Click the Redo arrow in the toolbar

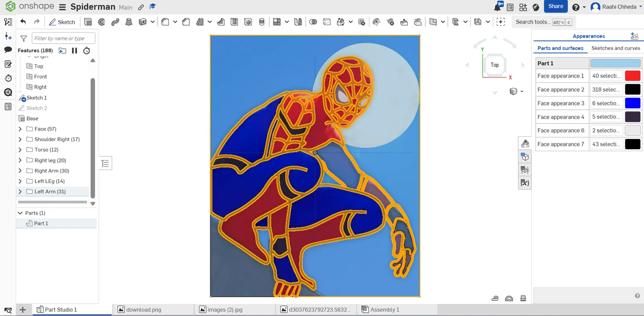pyautogui.click(x=37, y=22)
